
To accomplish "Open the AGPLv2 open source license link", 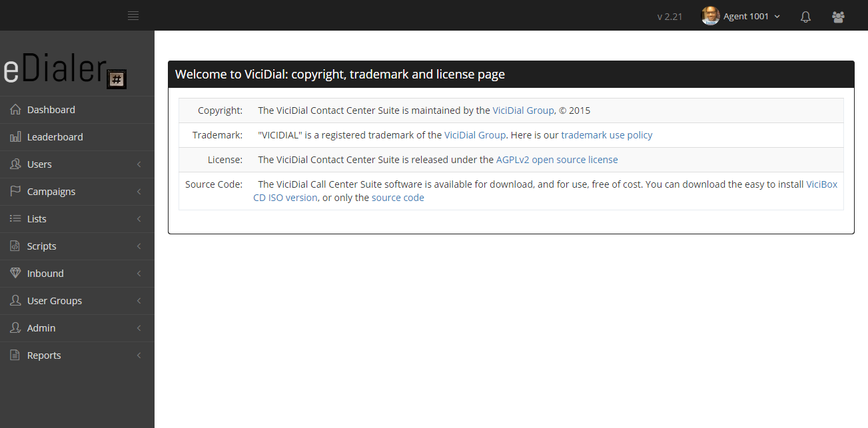I will (557, 160).
